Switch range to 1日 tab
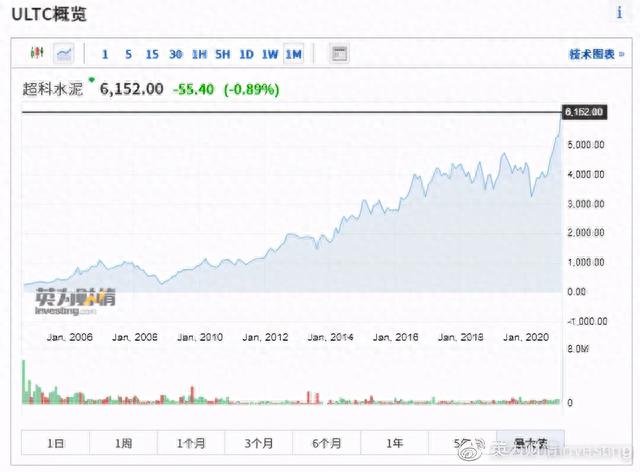This screenshot has width=640, height=472. (58, 441)
